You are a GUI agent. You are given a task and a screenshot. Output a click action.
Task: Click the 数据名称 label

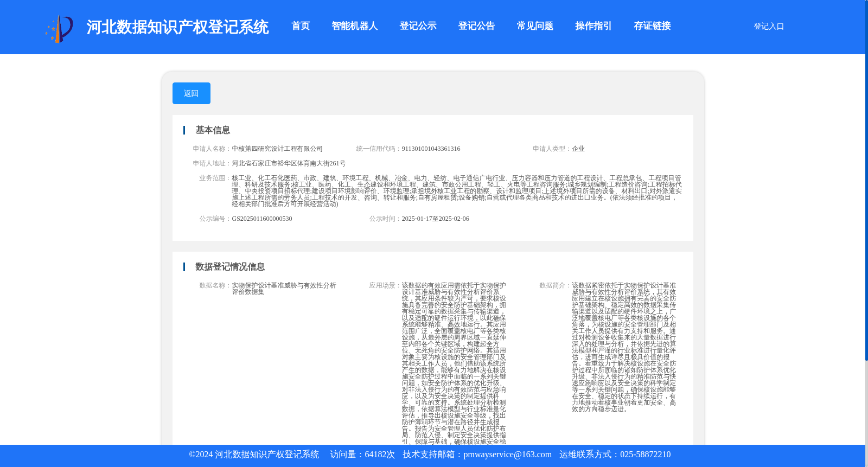[215, 285]
